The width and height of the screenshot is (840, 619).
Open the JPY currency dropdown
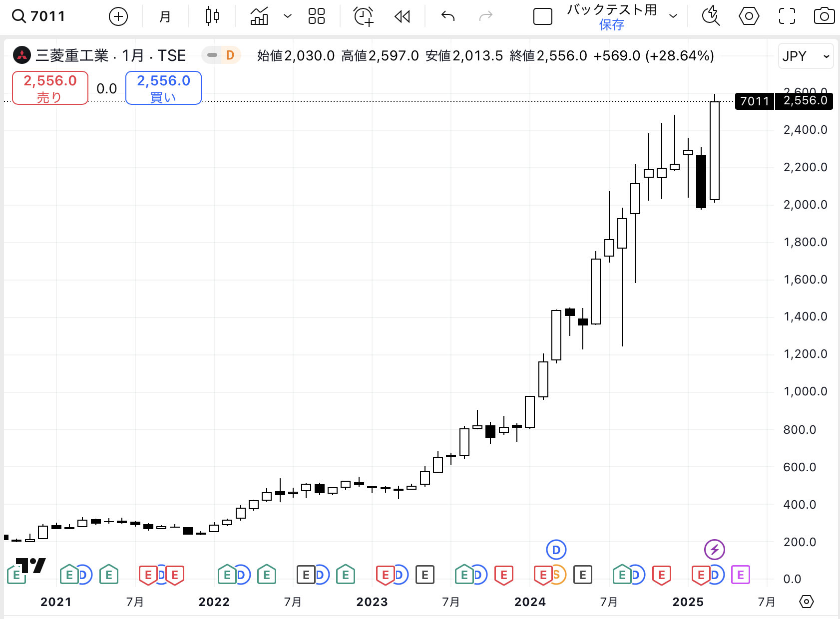click(x=806, y=56)
